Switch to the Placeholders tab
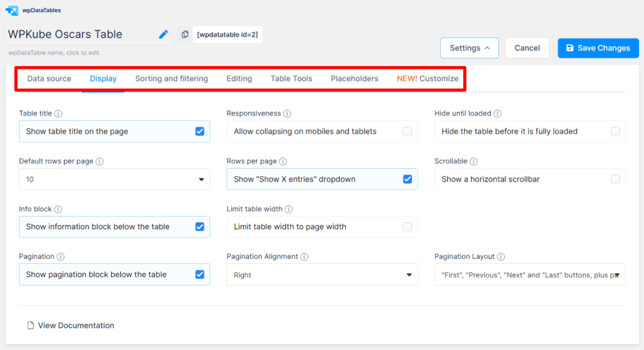 pyautogui.click(x=354, y=79)
